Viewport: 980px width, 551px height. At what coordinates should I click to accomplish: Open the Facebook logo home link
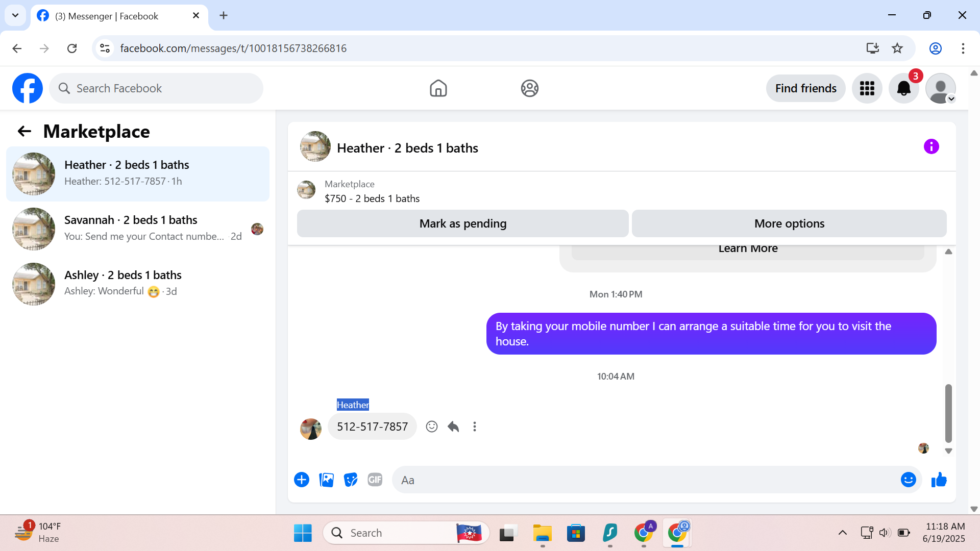pos(28,88)
